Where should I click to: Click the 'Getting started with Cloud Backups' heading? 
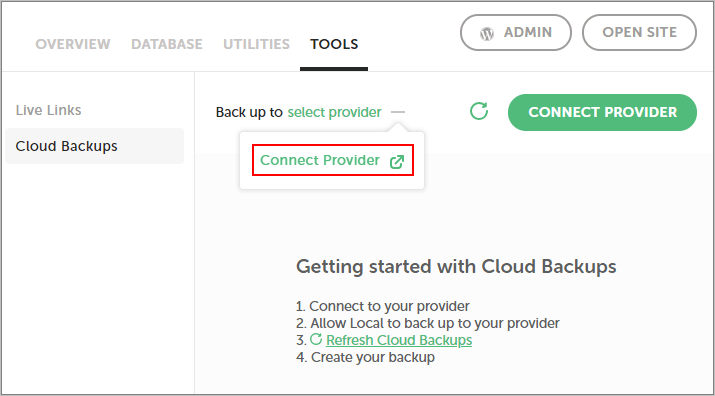coord(456,266)
